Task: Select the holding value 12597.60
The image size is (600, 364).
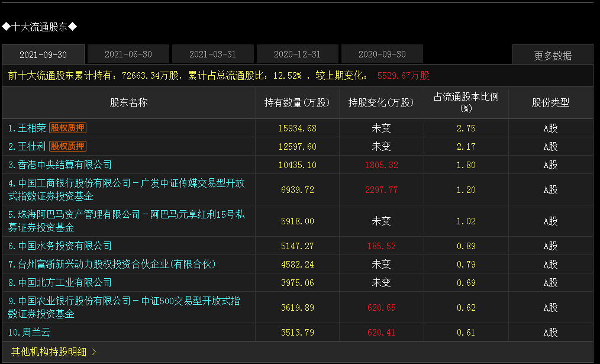Action: coord(297,147)
